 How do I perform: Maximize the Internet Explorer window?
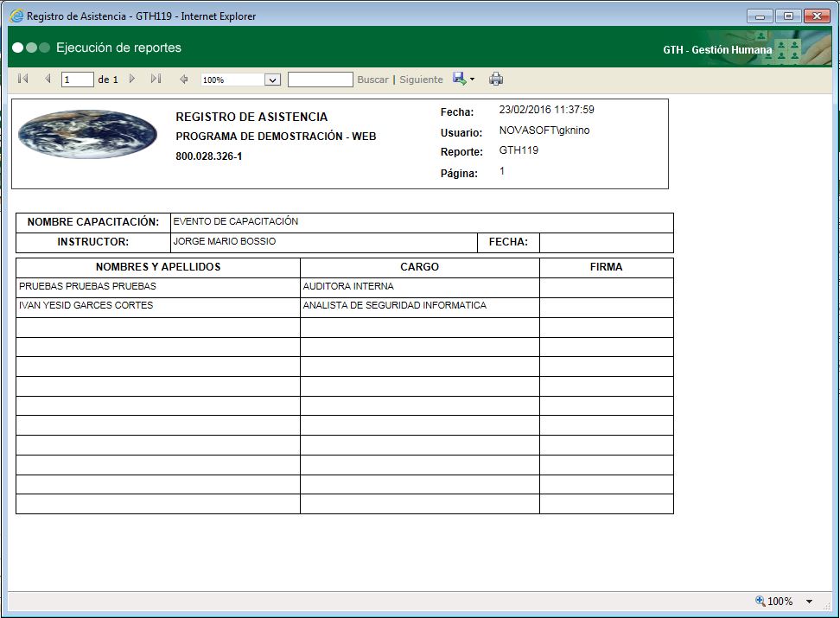[788, 16]
